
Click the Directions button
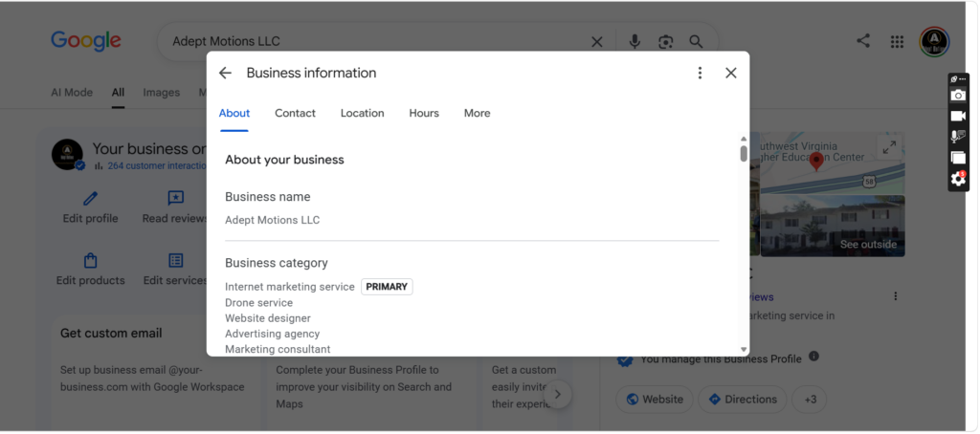coord(743,399)
